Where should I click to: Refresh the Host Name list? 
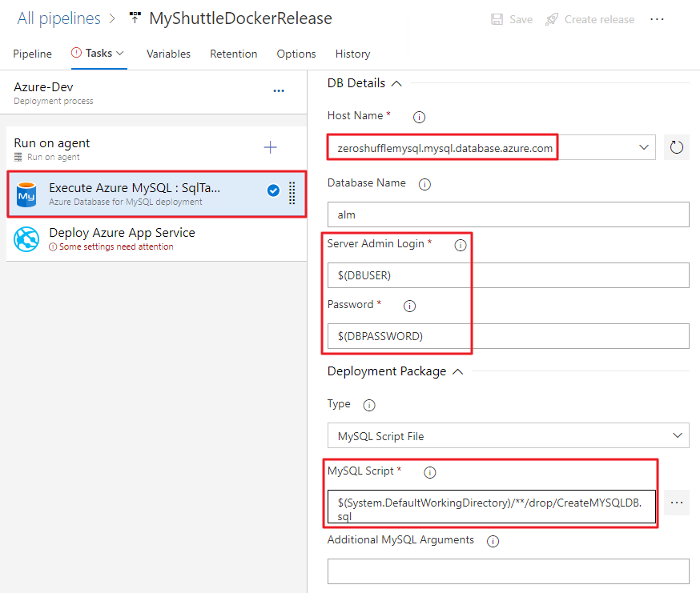(676, 147)
